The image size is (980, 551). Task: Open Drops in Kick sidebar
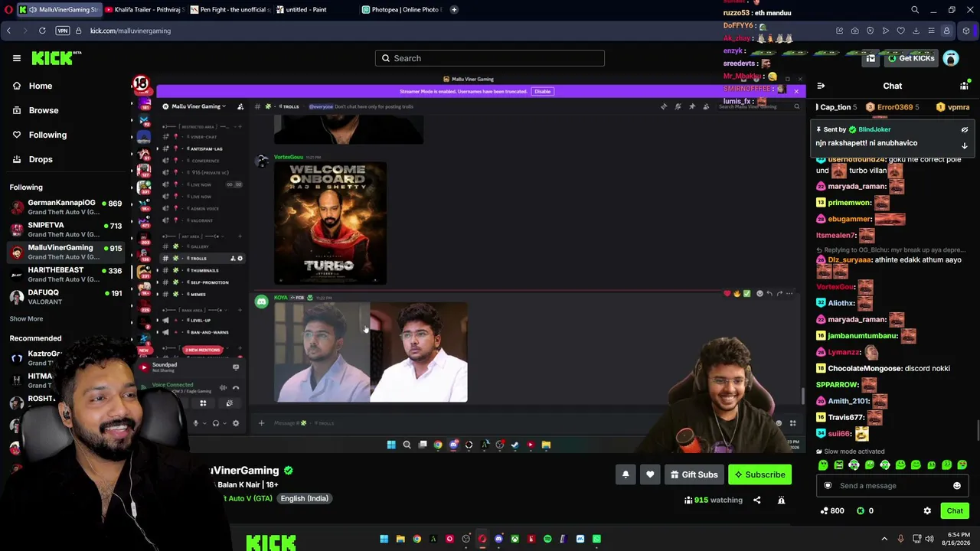(33, 160)
